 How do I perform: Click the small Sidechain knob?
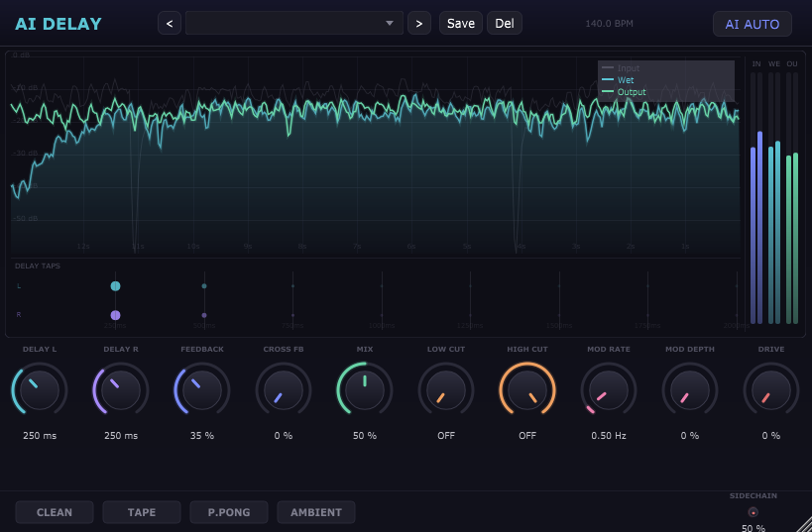click(753, 512)
